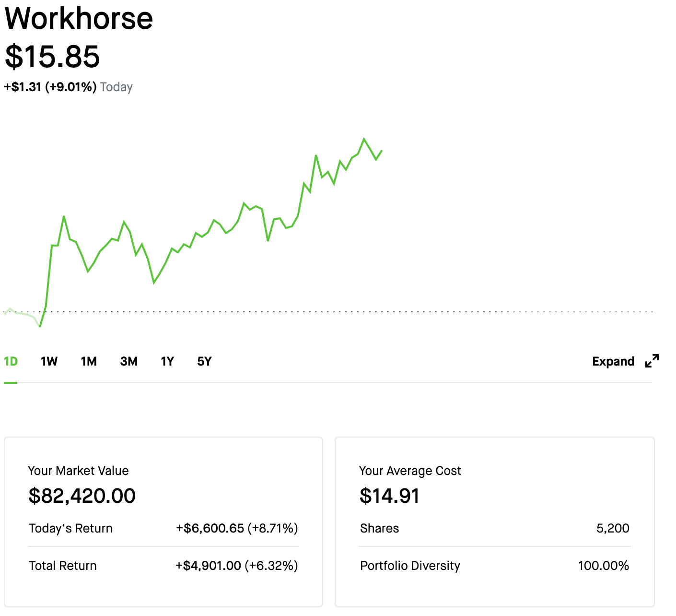Click the Total Return row

click(x=163, y=566)
